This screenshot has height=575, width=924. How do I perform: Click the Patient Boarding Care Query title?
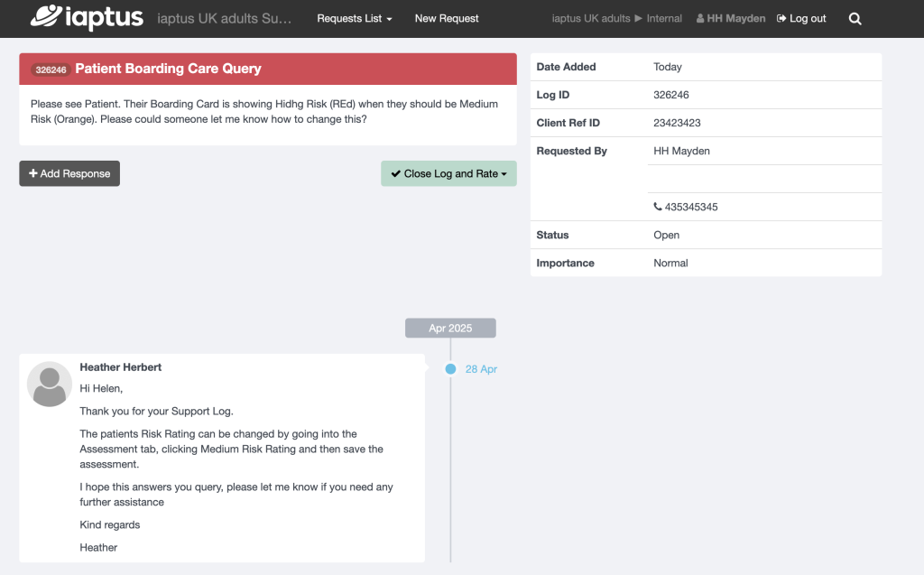168,69
